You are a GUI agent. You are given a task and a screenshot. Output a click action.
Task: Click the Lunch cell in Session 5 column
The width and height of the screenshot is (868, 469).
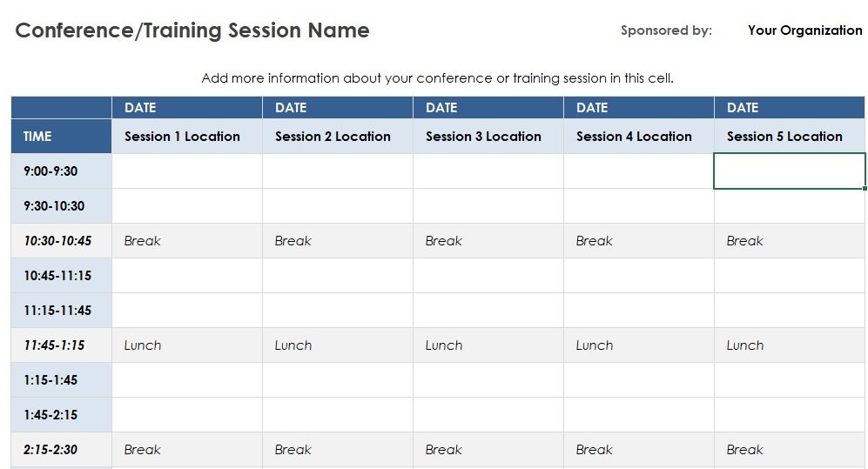[790, 345]
